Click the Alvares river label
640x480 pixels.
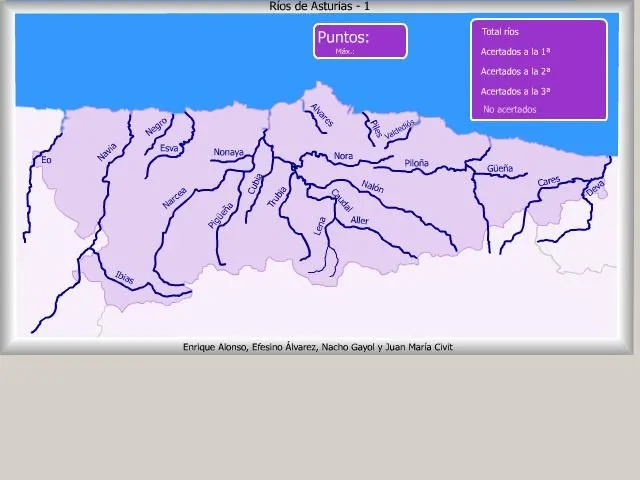(x=322, y=115)
